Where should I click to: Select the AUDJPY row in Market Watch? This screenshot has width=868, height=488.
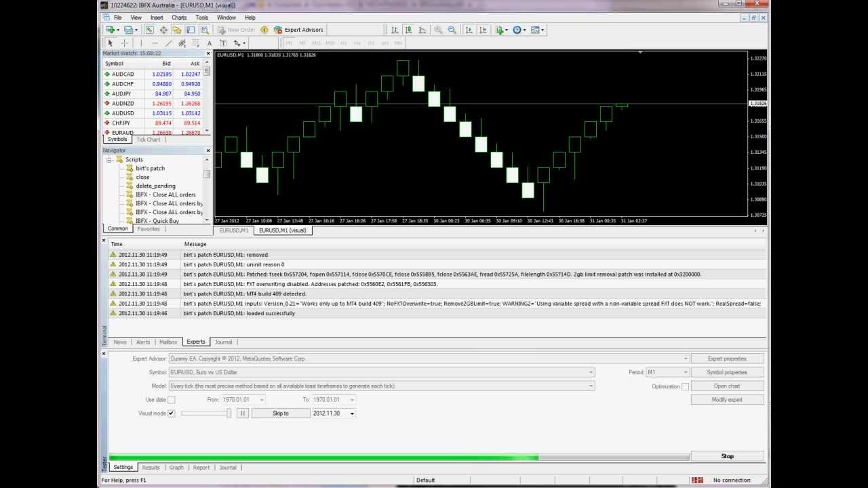(x=153, y=94)
